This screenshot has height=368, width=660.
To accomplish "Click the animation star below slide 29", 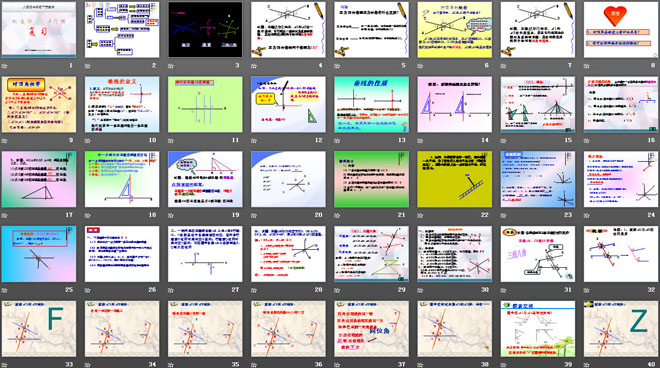I will tap(337, 290).
